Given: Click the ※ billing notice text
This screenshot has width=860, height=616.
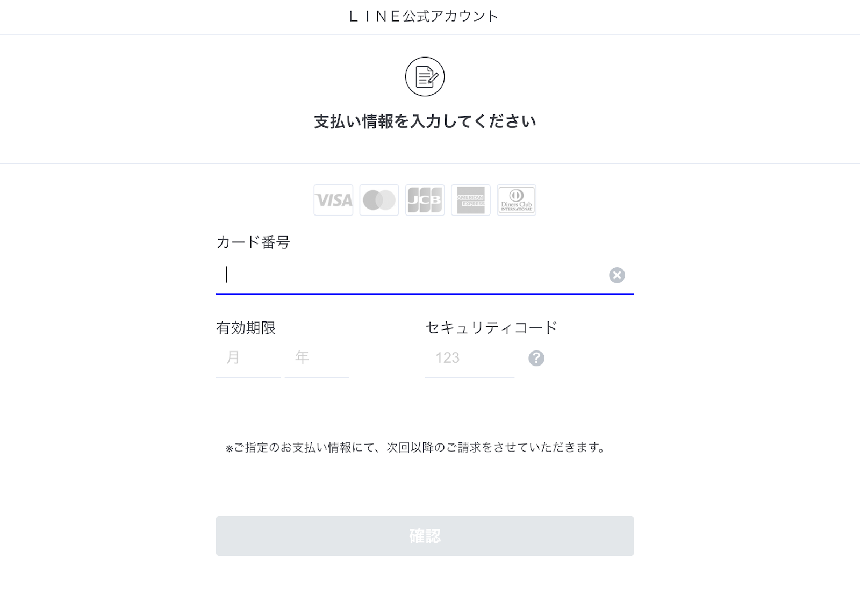Looking at the screenshot, I should point(415,447).
